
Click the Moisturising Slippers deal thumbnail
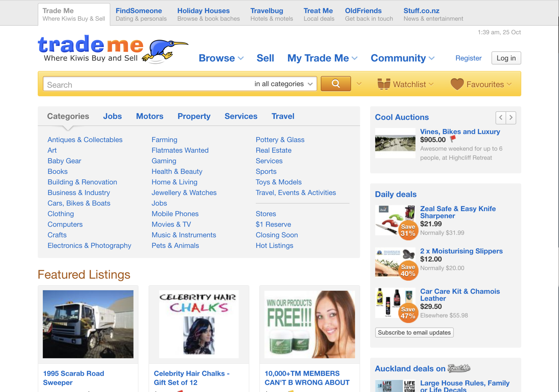click(395, 262)
